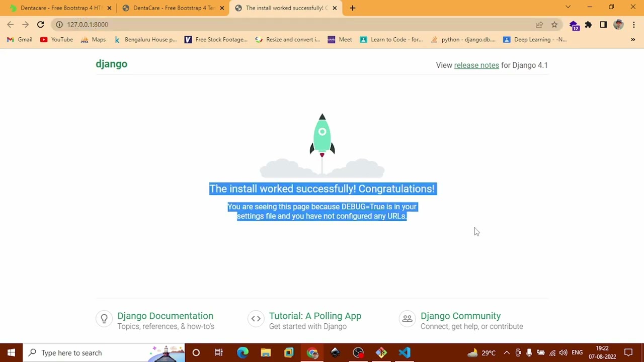This screenshot has width=644, height=362.
Task: Open Resize and convert bookmark
Action: (287, 40)
